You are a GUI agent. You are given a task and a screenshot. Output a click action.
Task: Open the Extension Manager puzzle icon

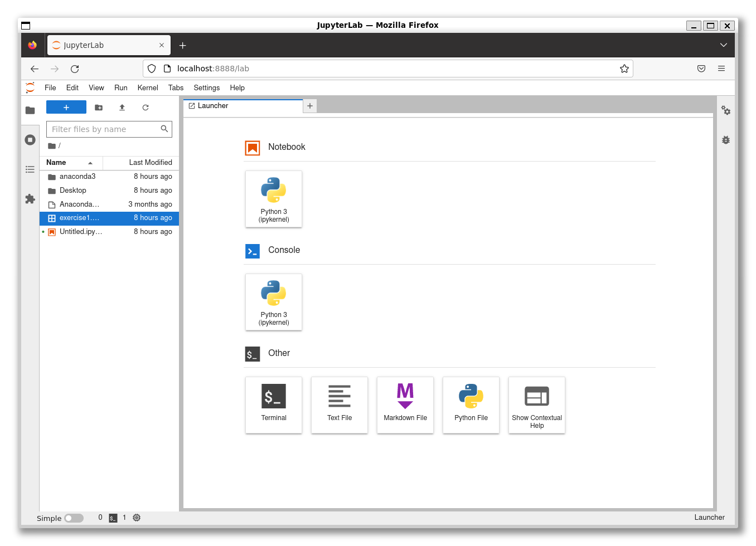(x=30, y=199)
